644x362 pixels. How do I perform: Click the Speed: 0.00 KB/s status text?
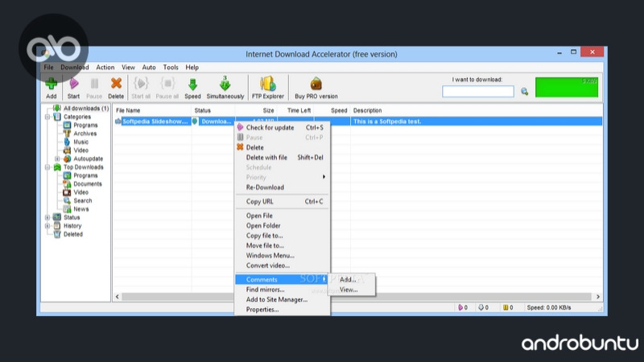pos(549,307)
